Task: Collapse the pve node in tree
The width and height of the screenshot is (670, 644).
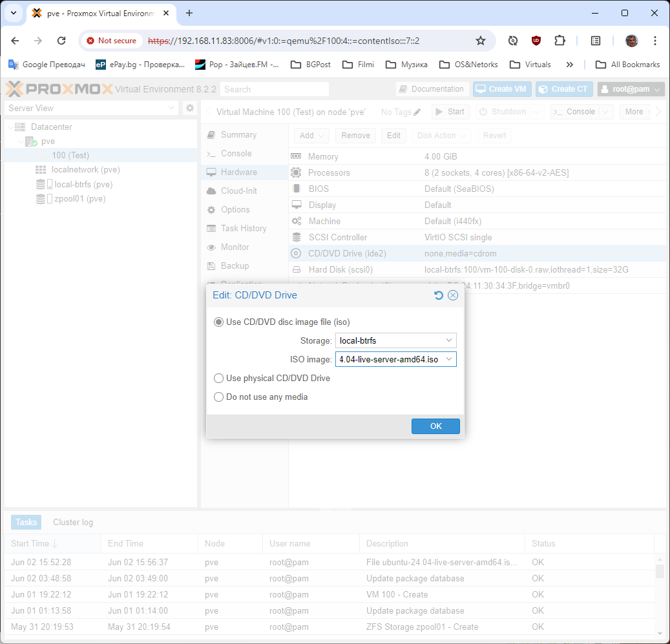Action: tap(21, 141)
